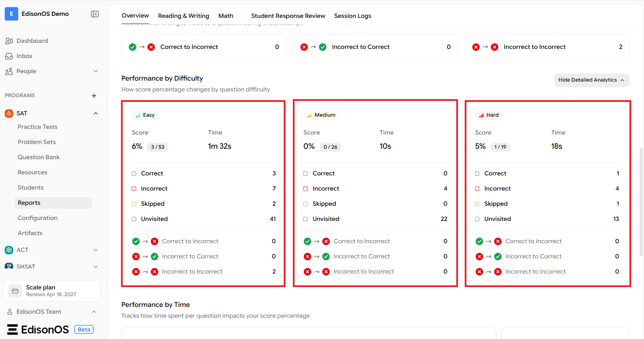Click the orange SAT program icon

(9, 113)
